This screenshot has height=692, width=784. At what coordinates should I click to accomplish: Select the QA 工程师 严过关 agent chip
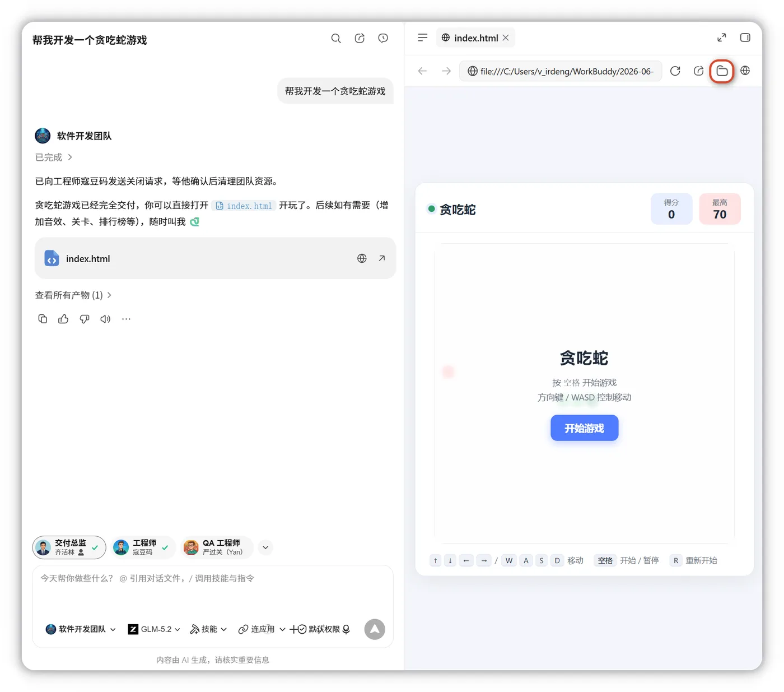click(217, 547)
